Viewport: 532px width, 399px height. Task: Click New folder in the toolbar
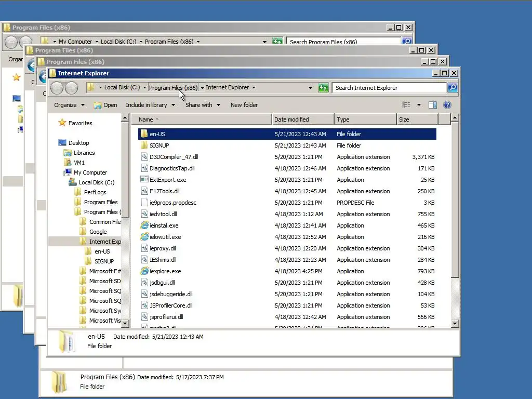[x=244, y=105]
